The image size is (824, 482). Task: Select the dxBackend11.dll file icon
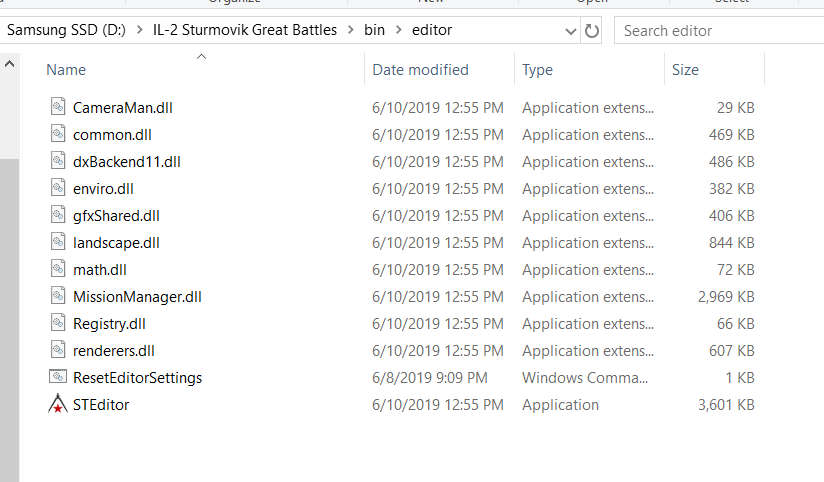pyautogui.click(x=58, y=160)
